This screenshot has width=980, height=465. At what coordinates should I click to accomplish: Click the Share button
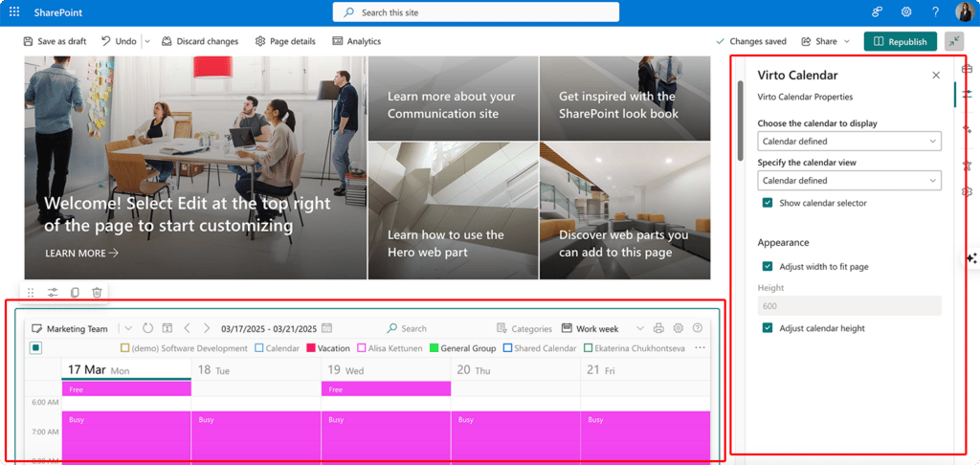point(819,41)
